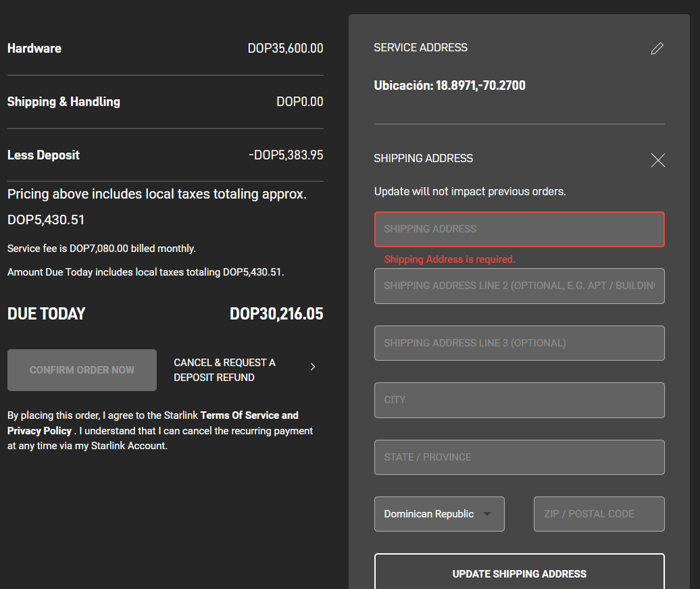Click the DOP5,430.51 tax total line
This screenshot has width=700, height=589.
pyautogui.click(x=46, y=220)
